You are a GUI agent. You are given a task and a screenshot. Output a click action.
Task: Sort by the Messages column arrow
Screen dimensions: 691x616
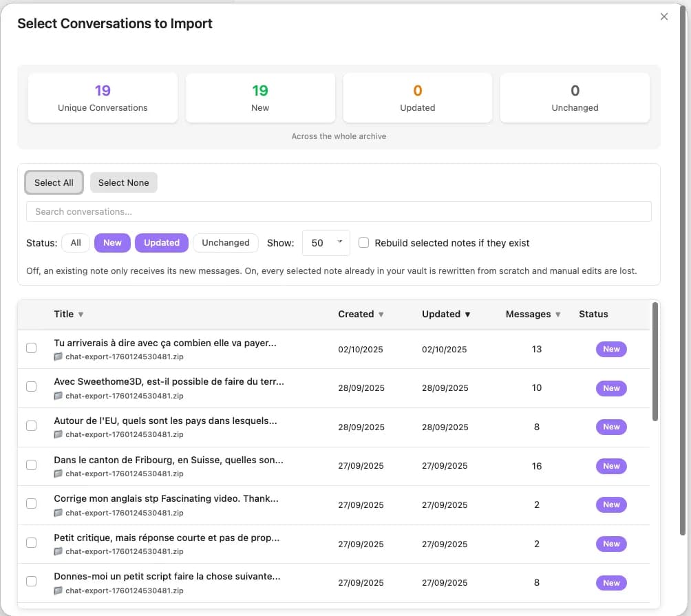[558, 315]
